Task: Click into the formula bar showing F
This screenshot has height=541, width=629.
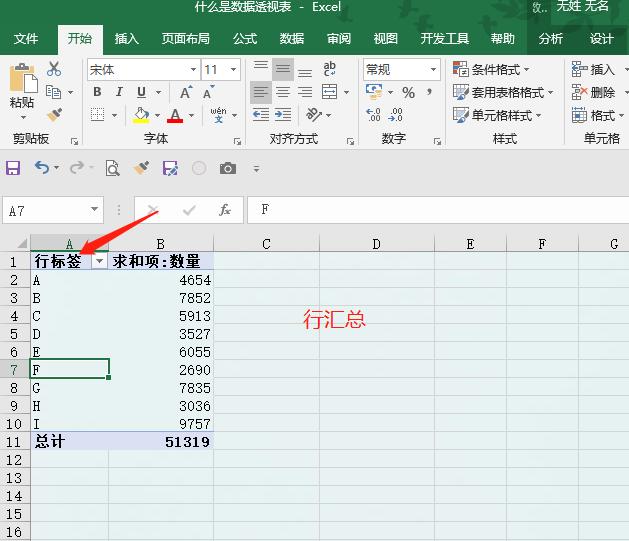Action: 438,209
